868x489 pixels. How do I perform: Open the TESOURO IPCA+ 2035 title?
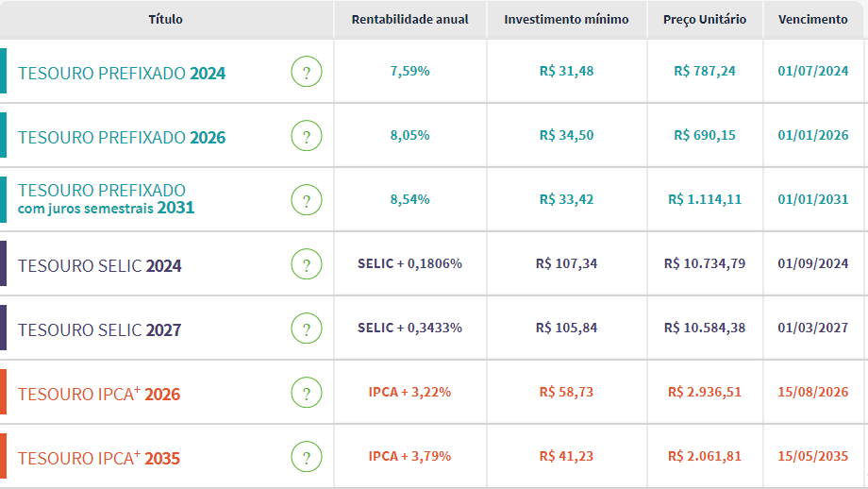99,458
